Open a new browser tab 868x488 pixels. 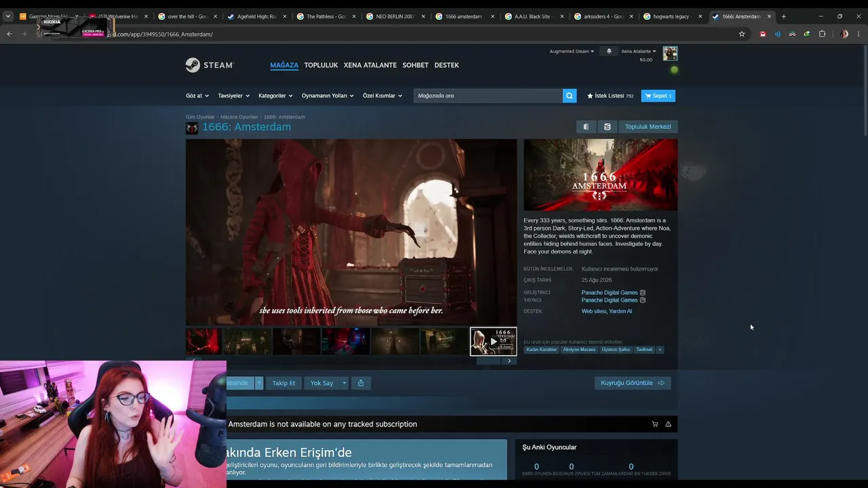783,16
